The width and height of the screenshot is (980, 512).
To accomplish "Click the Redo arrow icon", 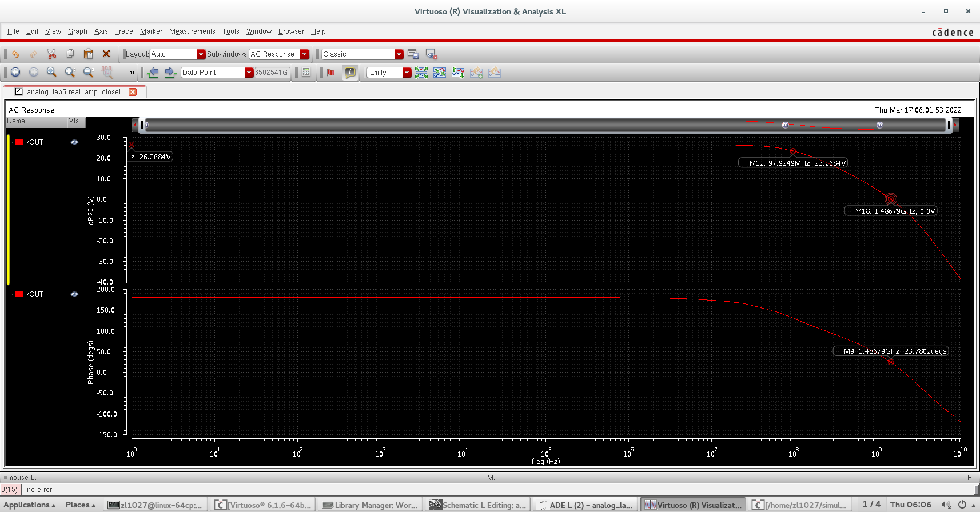I will click(34, 54).
